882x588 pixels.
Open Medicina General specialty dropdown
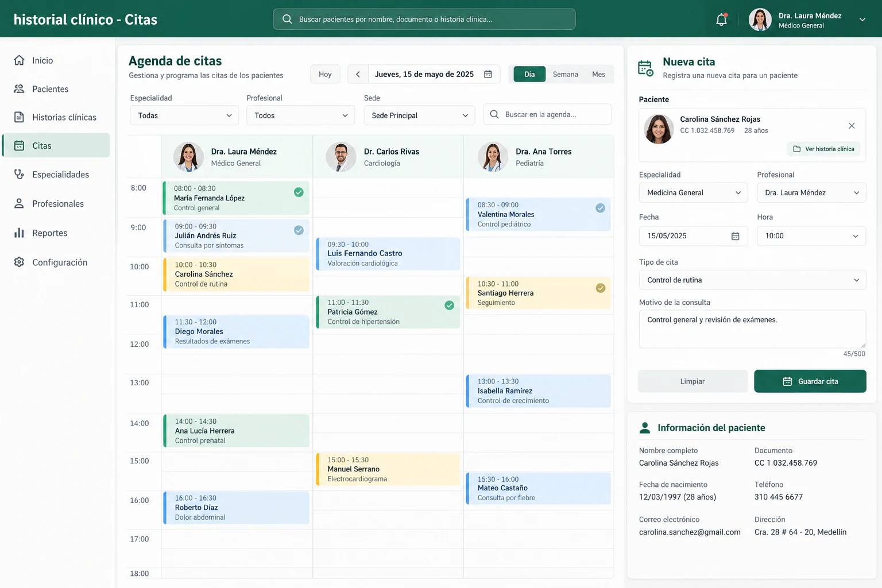(x=694, y=193)
